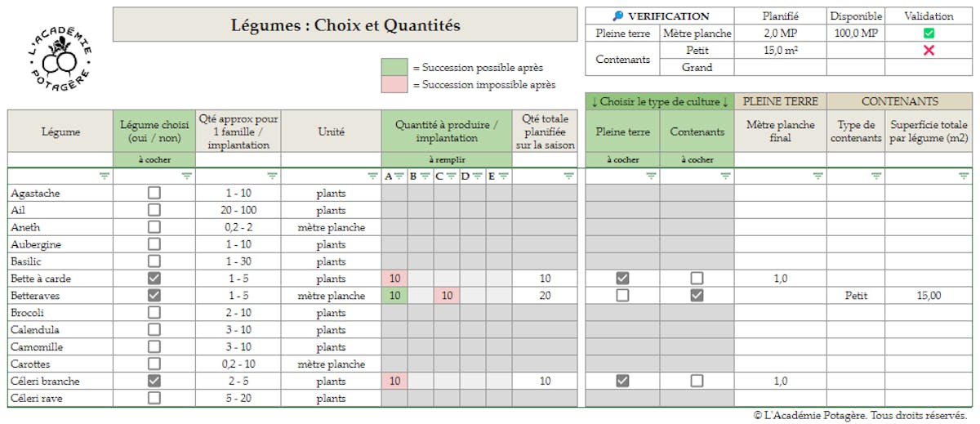Image resolution: width=980 pixels, height=424 pixels.
Task: Open the filter icon for the Légume column
Action: tap(104, 176)
